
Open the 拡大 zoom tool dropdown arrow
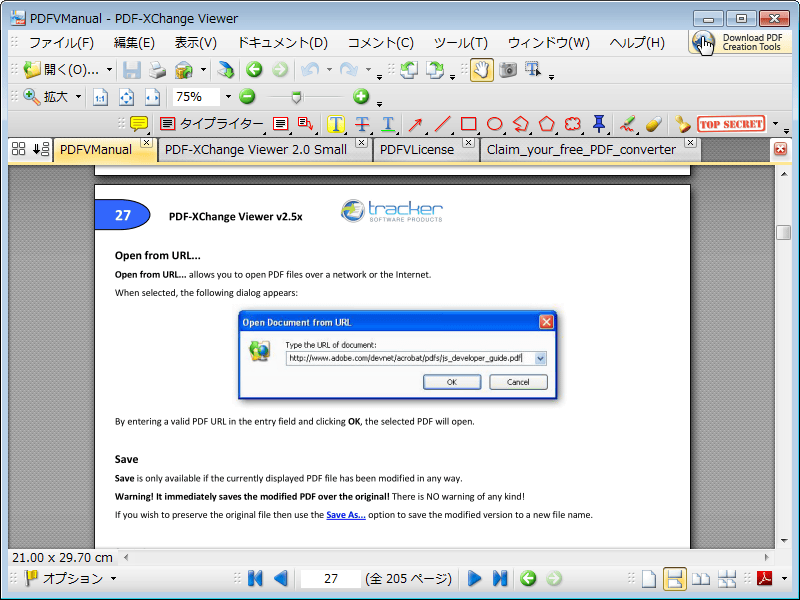point(78,96)
